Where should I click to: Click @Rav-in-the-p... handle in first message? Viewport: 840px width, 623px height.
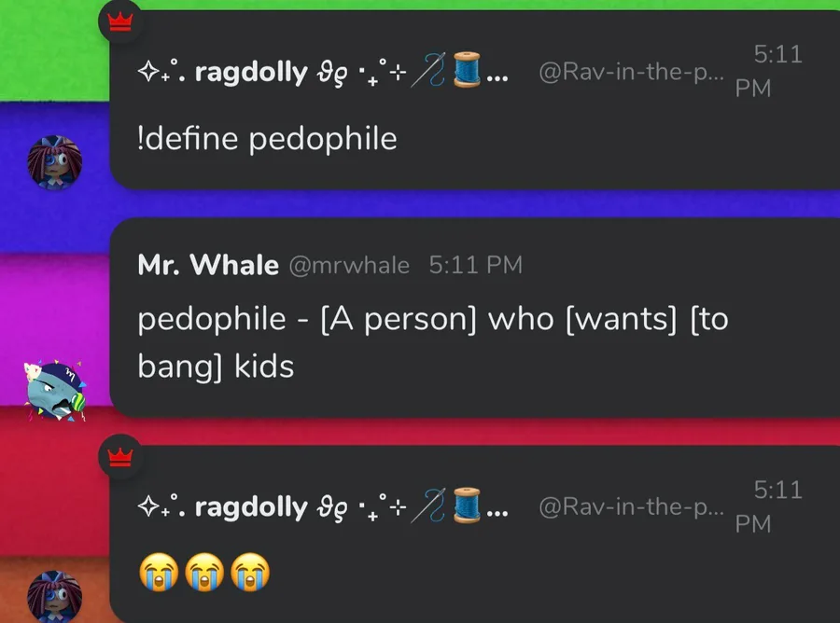tap(631, 72)
